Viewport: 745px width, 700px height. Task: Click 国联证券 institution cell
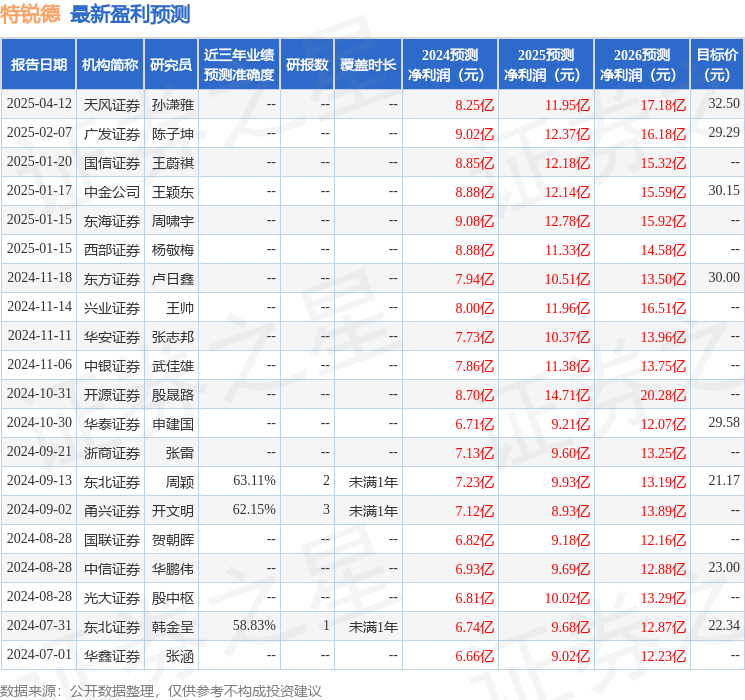tap(112, 539)
